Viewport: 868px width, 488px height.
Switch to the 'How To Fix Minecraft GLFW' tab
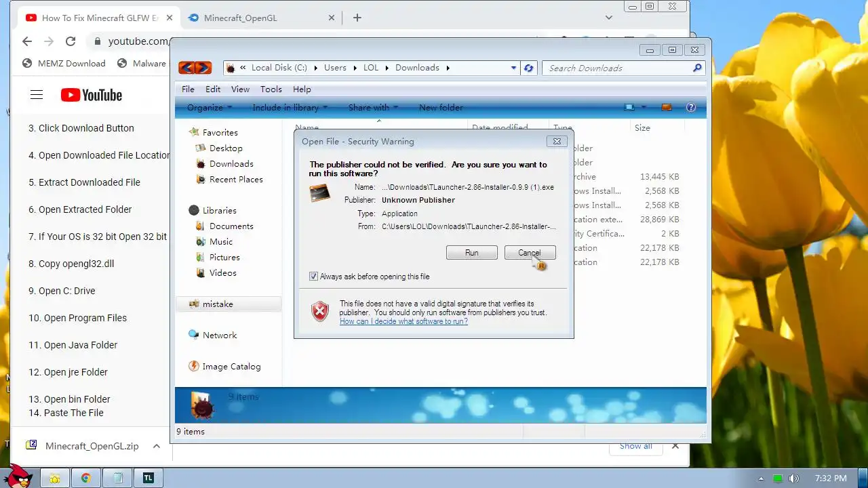click(99, 18)
